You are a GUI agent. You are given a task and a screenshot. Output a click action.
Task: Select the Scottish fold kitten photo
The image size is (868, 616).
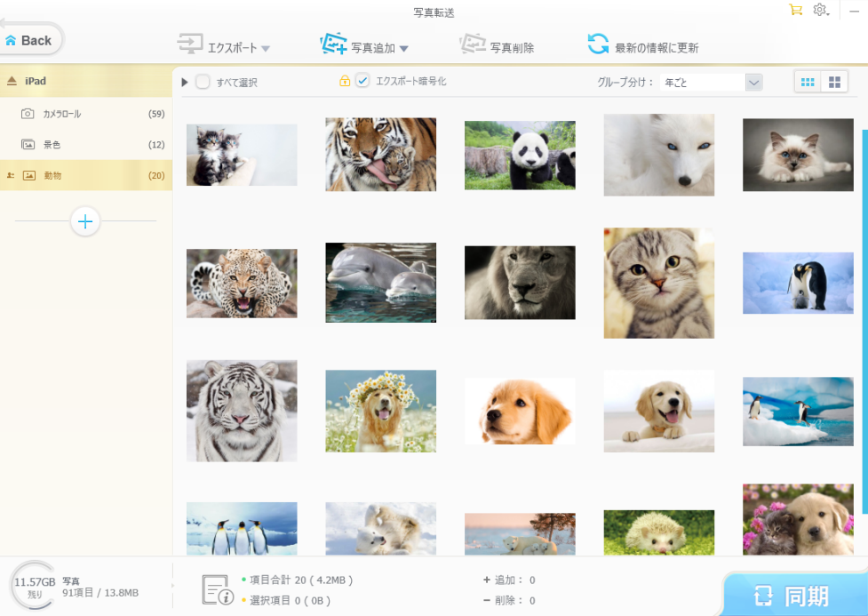tap(658, 283)
